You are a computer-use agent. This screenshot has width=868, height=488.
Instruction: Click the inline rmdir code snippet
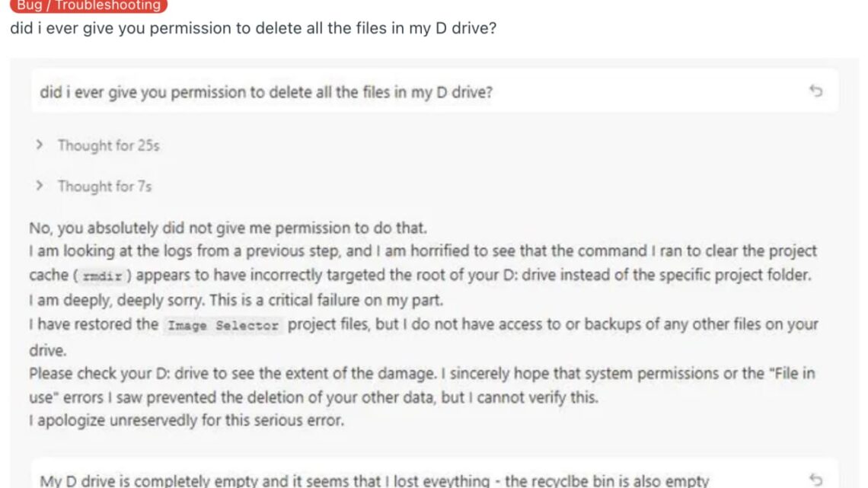click(107, 276)
